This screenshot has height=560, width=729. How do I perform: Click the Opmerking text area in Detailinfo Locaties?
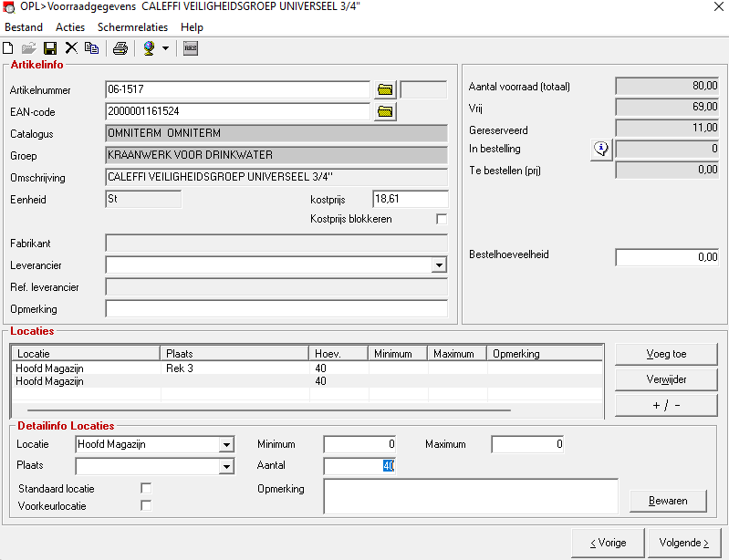point(471,496)
